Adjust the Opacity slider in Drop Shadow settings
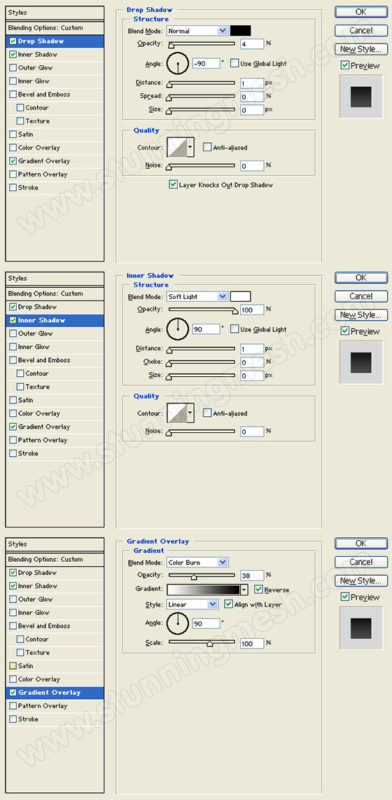 pyautogui.click(x=202, y=44)
